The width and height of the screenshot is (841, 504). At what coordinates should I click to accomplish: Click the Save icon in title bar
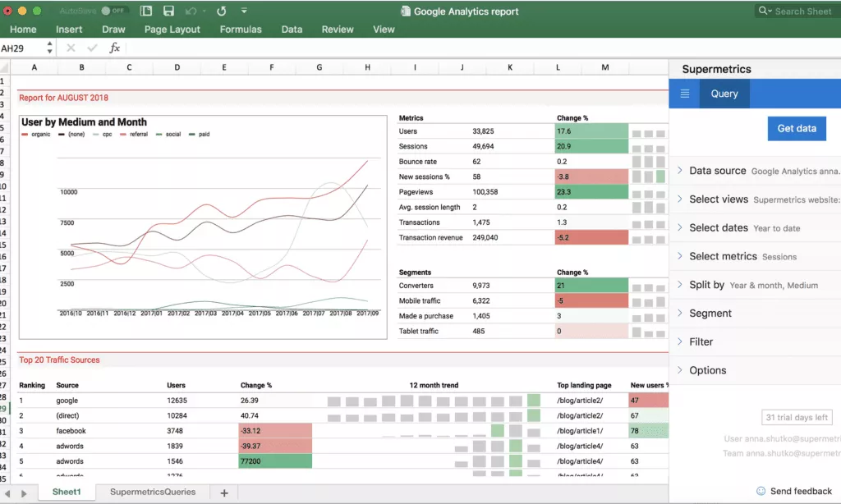[168, 11]
